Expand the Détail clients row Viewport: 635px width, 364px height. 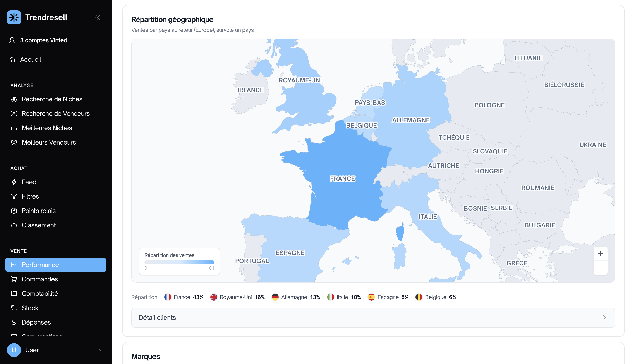[x=373, y=318]
